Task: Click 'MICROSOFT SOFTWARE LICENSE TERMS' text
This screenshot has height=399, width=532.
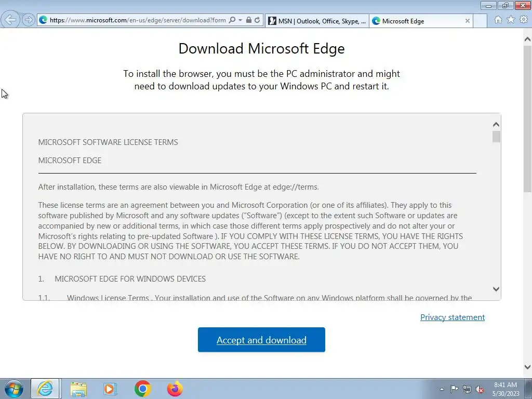Action: [x=108, y=142]
